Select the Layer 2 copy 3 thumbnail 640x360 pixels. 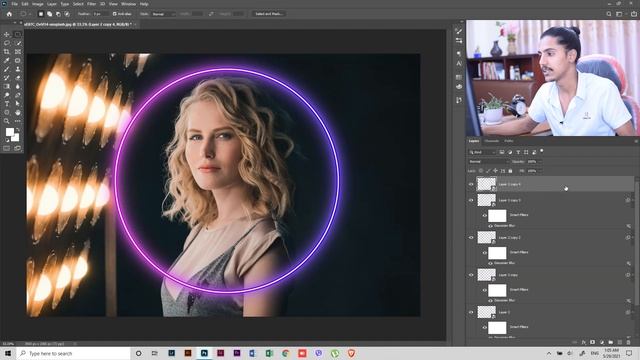(x=486, y=200)
